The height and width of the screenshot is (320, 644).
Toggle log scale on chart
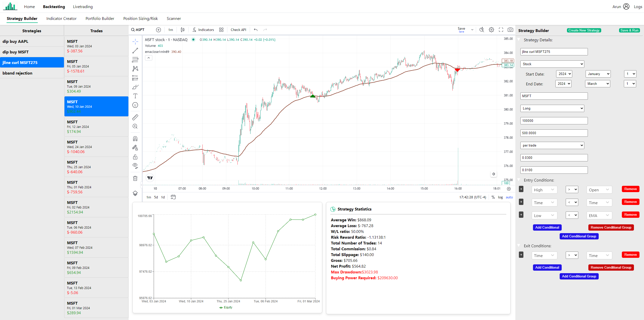500,197
